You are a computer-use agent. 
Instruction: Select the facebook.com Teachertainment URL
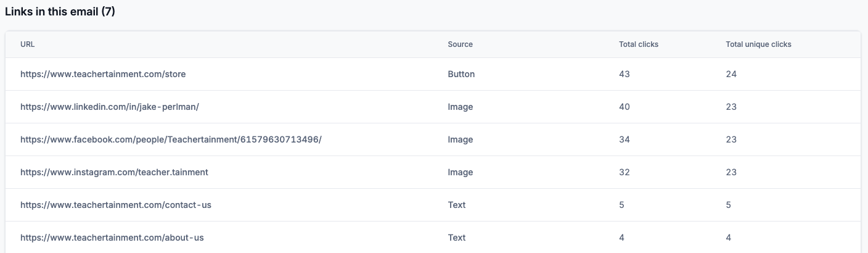coord(171,139)
